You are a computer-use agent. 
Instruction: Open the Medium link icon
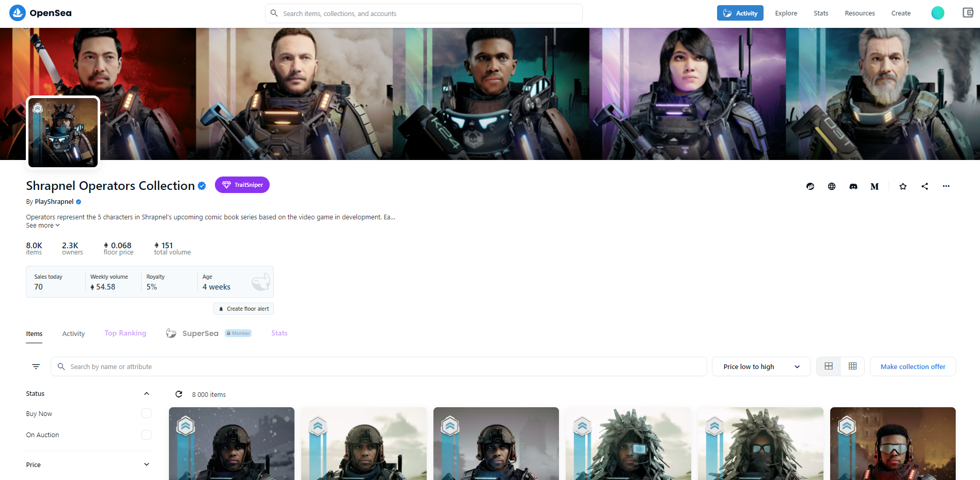875,186
